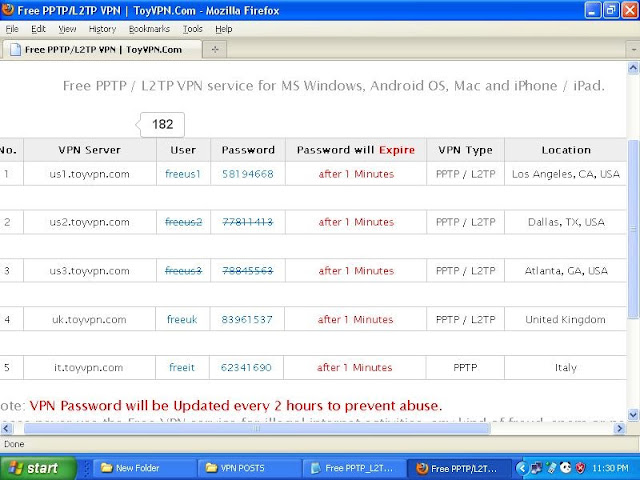Click the red shield tray icon
This screenshot has height=480, width=640.
(x=580, y=467)
